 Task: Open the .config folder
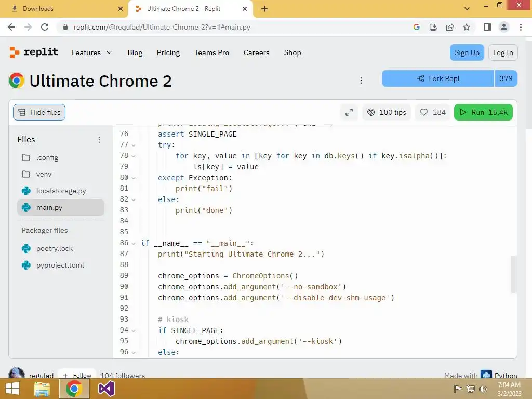point(60,157)
